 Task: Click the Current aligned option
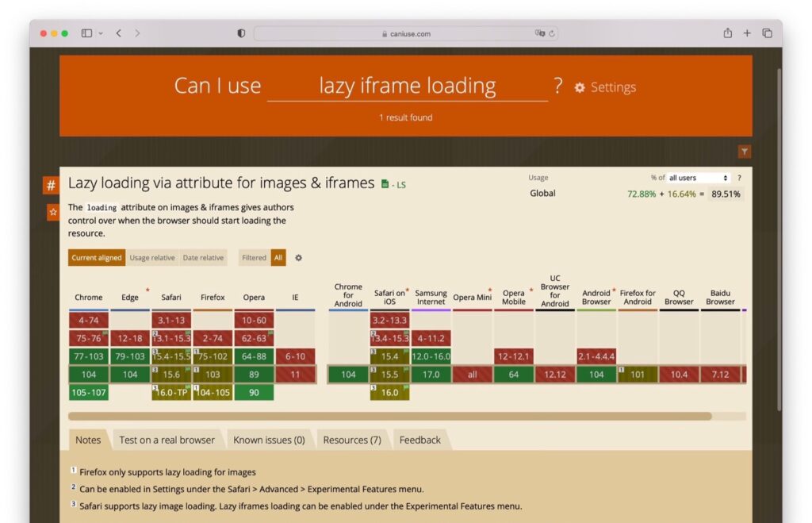coord(95,258)
